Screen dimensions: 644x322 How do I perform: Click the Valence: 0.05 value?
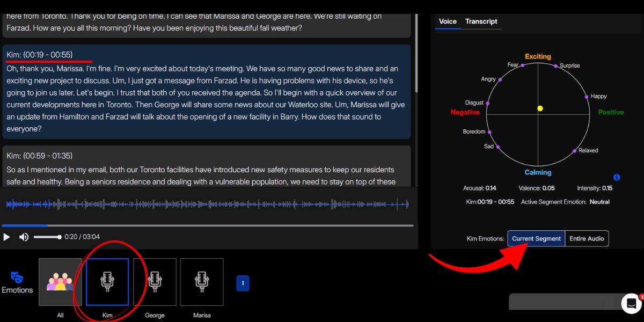point(537,188)
